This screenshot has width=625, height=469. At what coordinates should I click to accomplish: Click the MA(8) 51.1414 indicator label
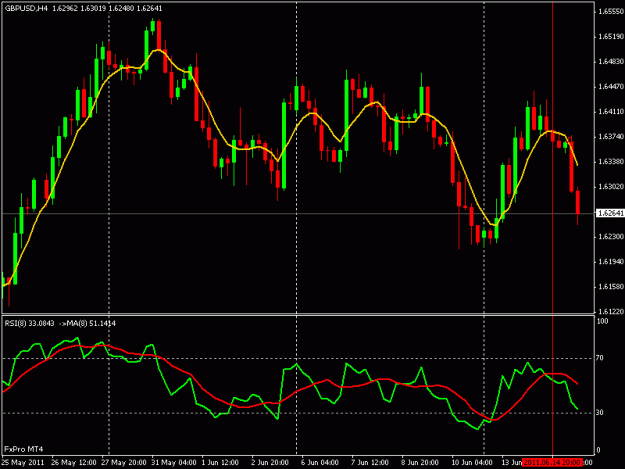coord(91,323)
